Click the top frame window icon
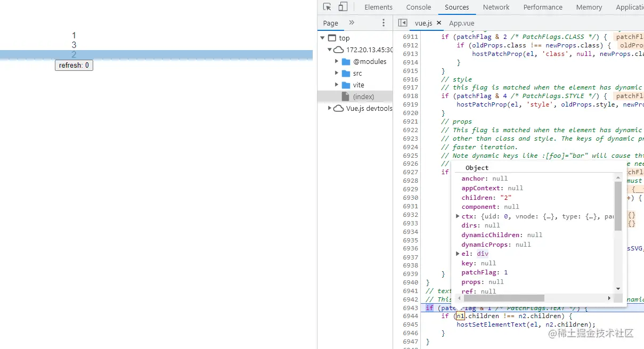The image size is (644, 349). [x=332, y=38]
